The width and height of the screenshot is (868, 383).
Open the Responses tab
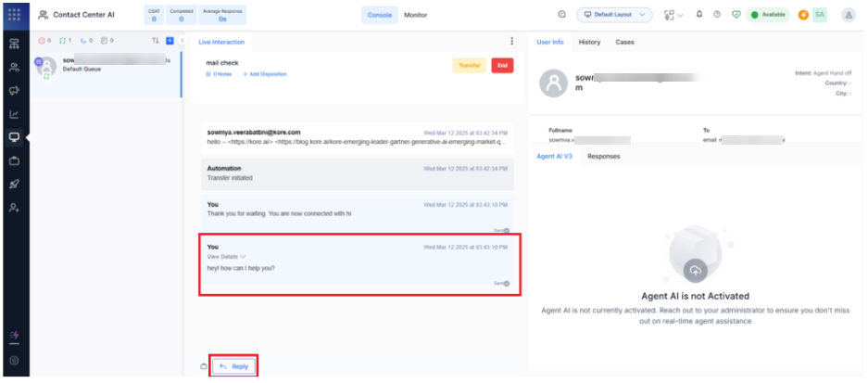[604, 156]
